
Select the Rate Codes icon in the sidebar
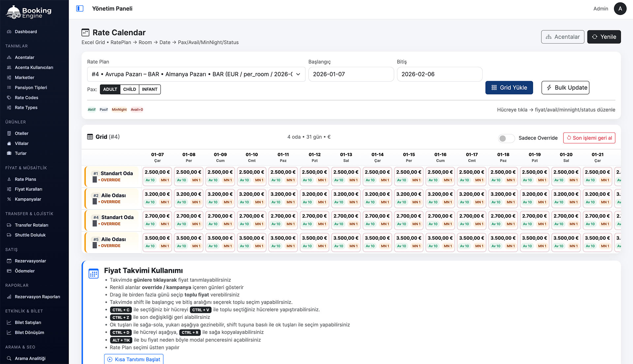tap(9, 98)
